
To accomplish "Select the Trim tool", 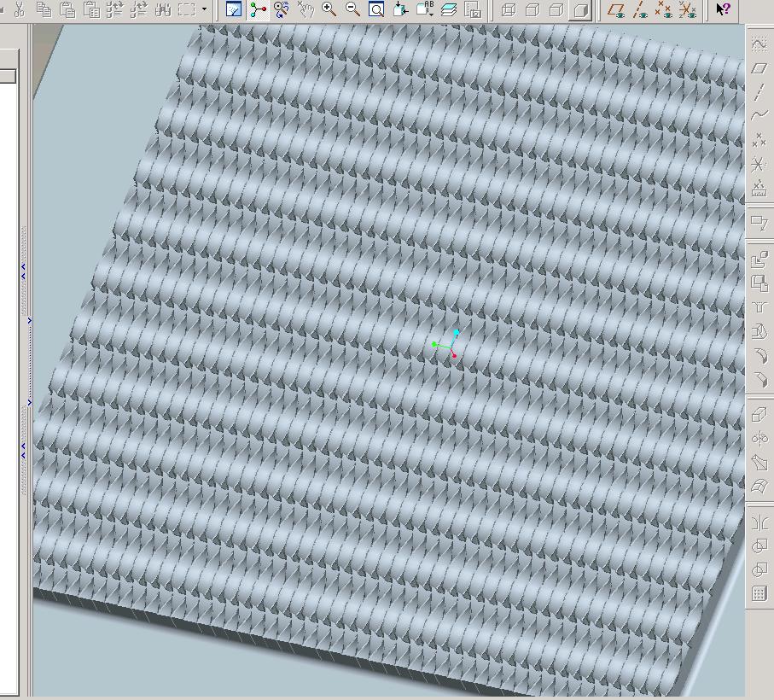I will pyautogui.click(x=759, y=570).
